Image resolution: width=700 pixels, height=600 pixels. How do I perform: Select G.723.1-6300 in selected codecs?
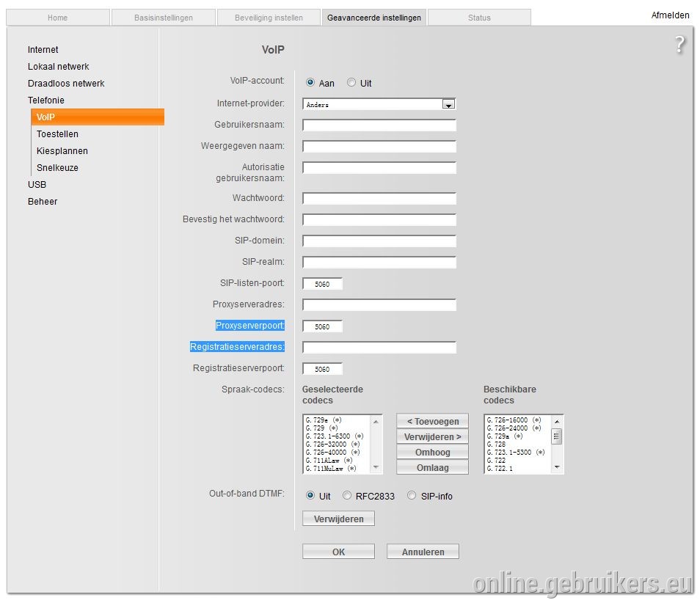335,436
